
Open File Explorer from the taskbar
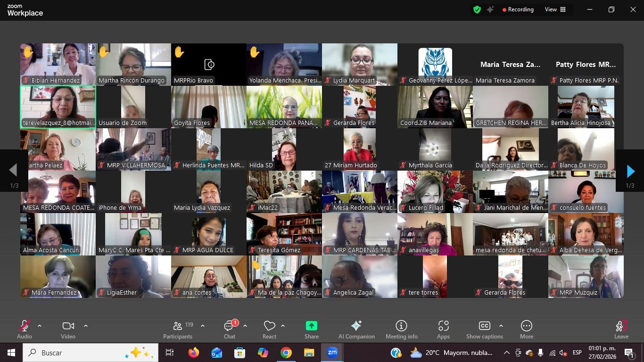[309, 353]
